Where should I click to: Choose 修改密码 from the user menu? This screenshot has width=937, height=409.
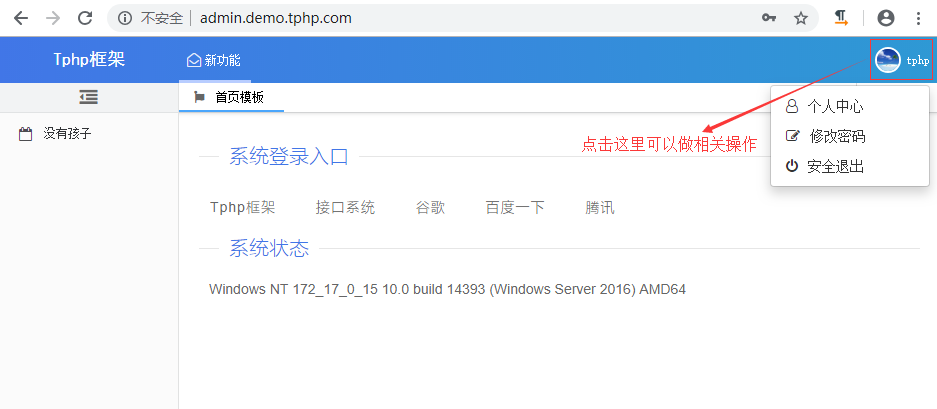point(850,136)
